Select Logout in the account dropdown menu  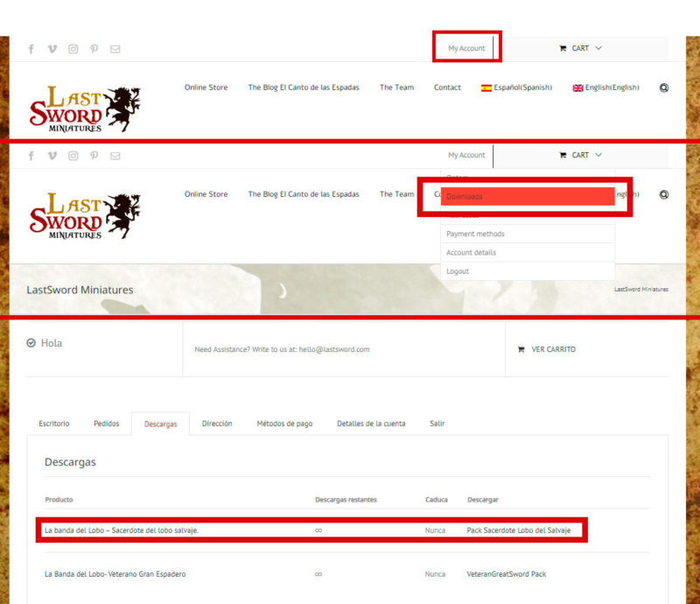(x=458, y=271)
